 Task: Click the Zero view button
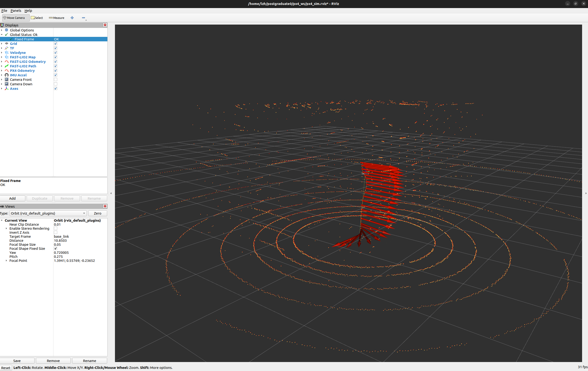point(97,213)
